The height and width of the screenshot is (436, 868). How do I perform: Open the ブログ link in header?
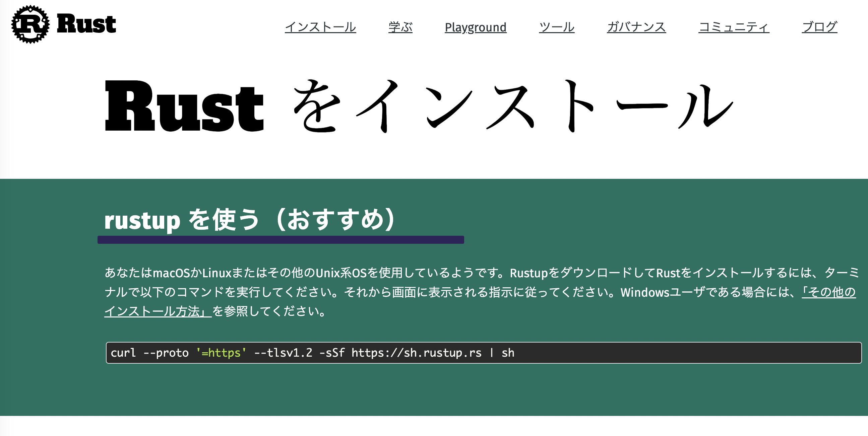[x=819, y=27]
